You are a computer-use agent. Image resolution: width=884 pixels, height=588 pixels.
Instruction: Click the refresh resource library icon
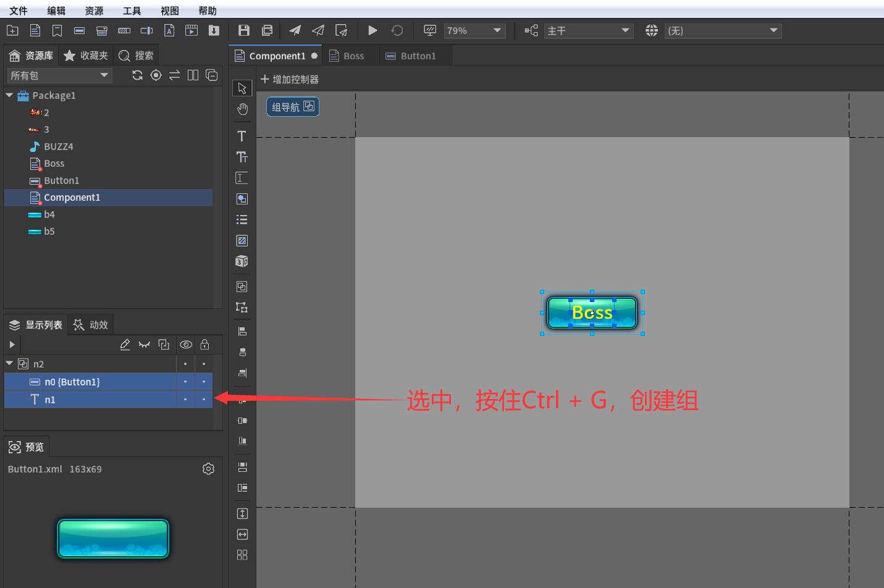click(137, 75)
